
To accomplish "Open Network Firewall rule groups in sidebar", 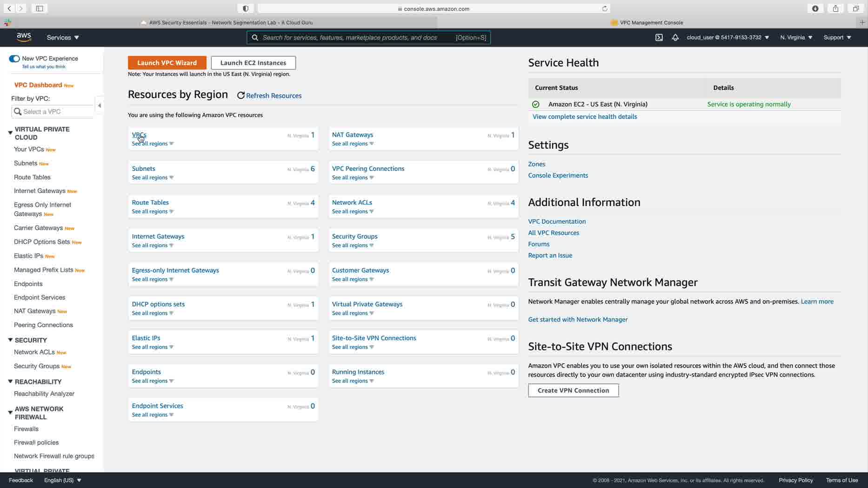I will [54, 456].
